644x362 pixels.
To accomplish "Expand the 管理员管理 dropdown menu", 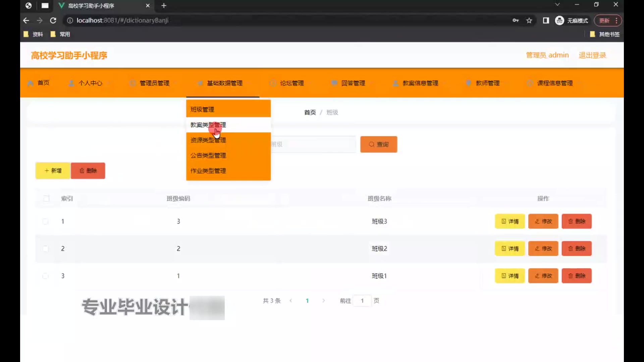I will (154, 83).
